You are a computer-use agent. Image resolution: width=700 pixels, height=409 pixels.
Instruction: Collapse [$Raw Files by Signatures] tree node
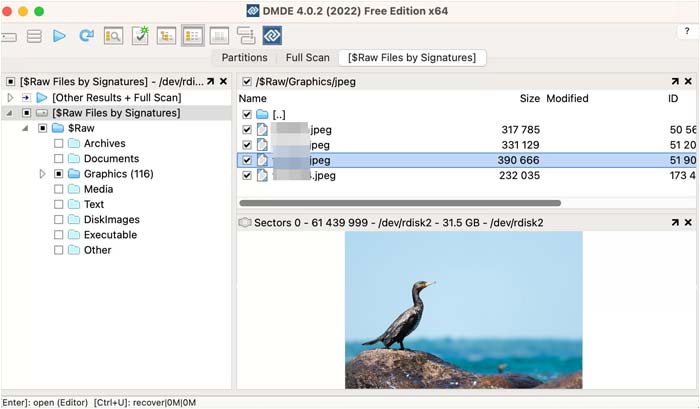pos(9,113)
